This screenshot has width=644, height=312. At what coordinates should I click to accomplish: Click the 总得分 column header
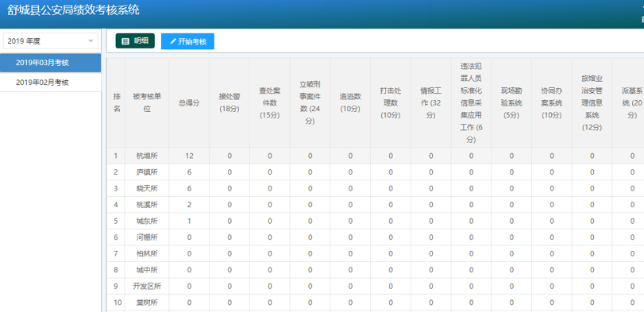click(x=189, y=103)
